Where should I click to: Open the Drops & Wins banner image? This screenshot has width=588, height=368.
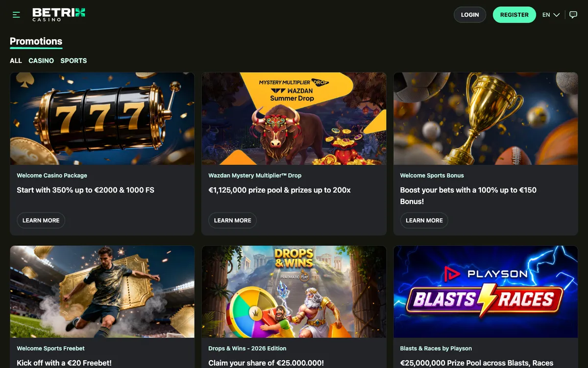point(294,291)
